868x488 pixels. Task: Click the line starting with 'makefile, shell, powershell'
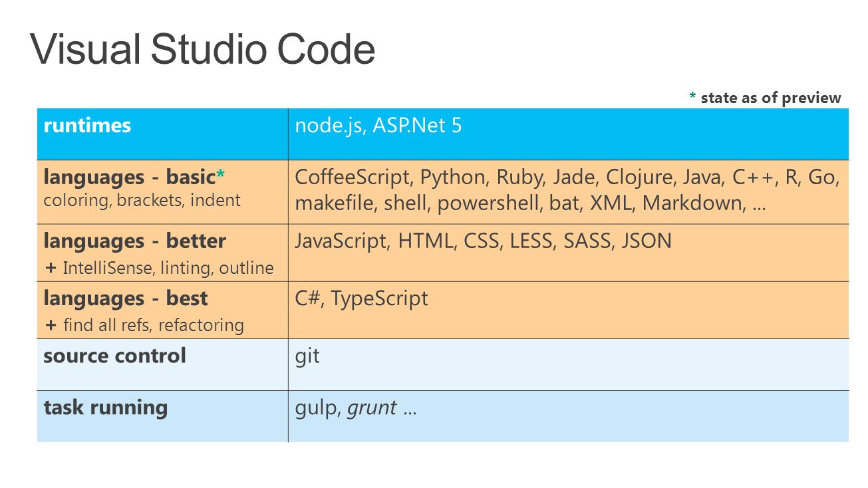[x=530, y=203]
